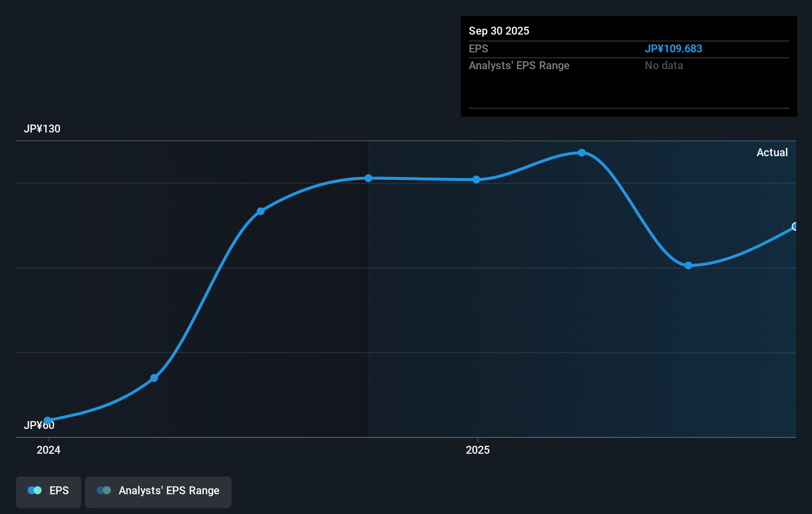Select the 2025 axis label
Image resolution: width=812 pixels, height=514 pixels.
[478, 450]
